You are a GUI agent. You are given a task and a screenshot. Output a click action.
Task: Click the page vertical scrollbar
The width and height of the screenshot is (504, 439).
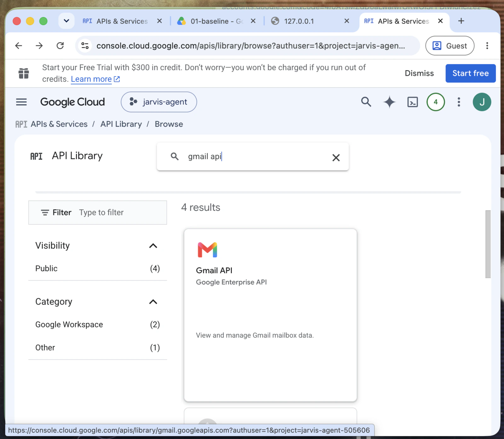coord(488,244)
